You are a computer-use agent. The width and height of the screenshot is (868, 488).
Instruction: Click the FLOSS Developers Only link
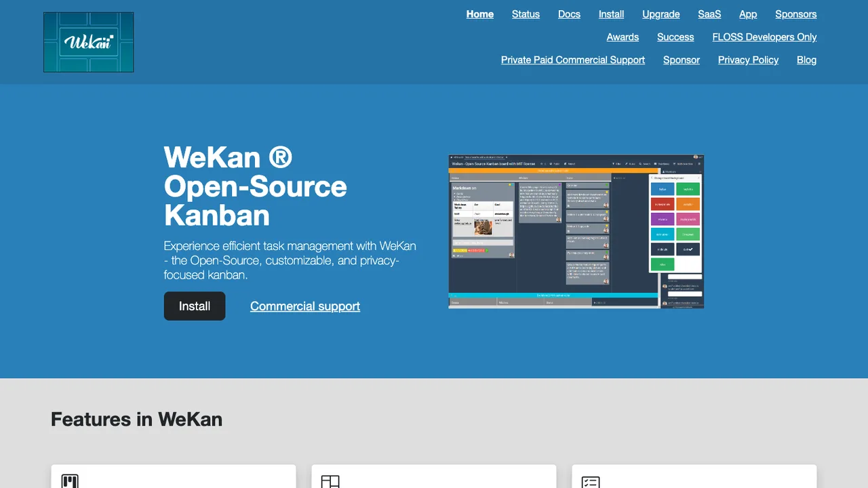coord(764,37)
